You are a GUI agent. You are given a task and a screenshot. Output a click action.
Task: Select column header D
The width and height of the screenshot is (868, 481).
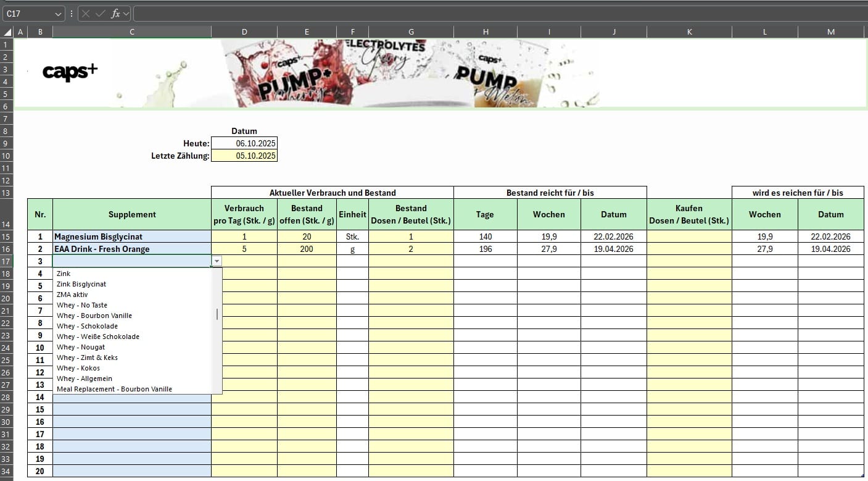[x=244, y=32]
